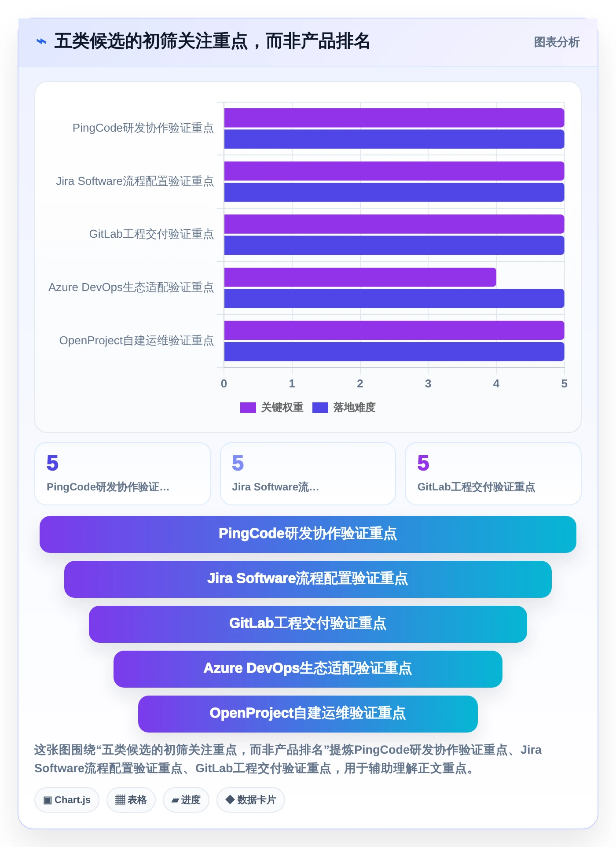Select the 数据卡片 tag chip
The width and height of the screenshot is (616, 847).
[251, 800]
